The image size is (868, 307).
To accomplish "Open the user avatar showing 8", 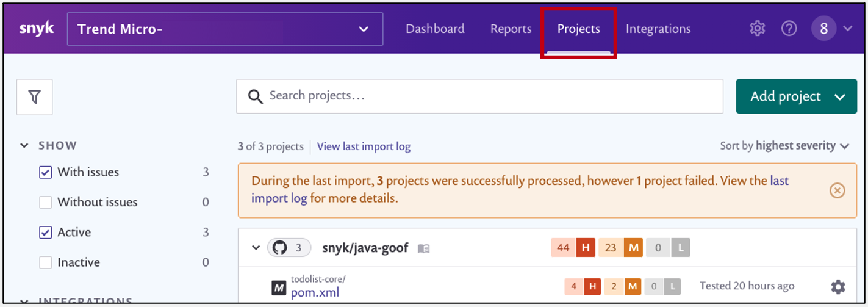I will click(x=823, y=28).
